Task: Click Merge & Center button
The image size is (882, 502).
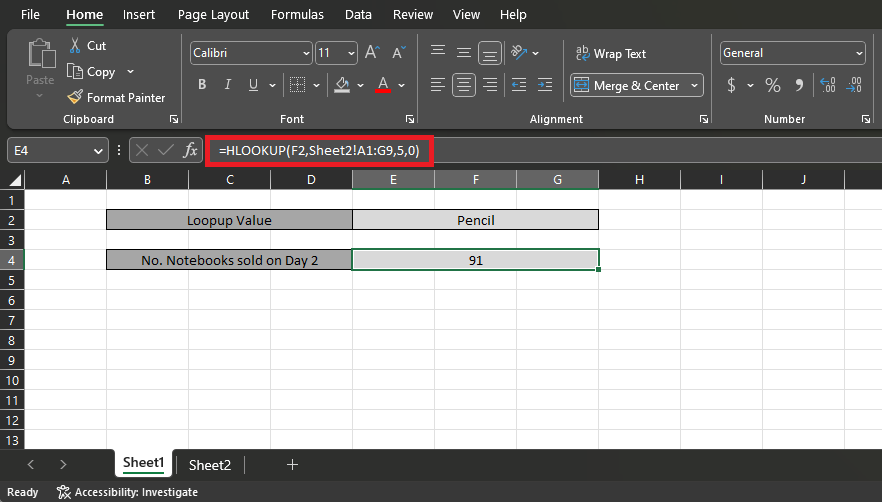Action: (628, 86)
